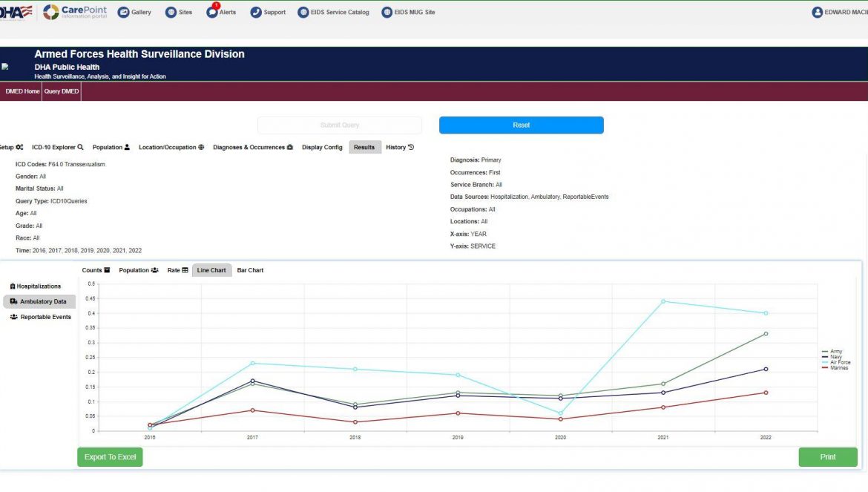
Task: Click the CarePoint information portal logo
Action: coord(75,12)
